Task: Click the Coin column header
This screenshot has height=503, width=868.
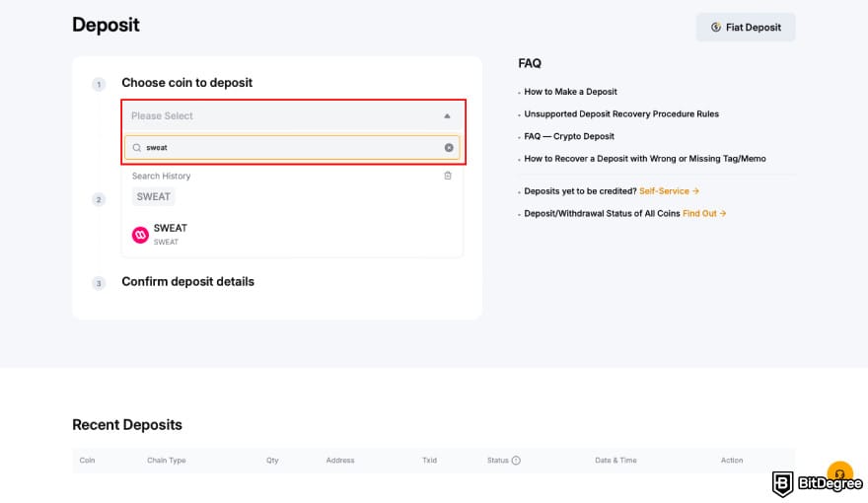Action: 87,461
